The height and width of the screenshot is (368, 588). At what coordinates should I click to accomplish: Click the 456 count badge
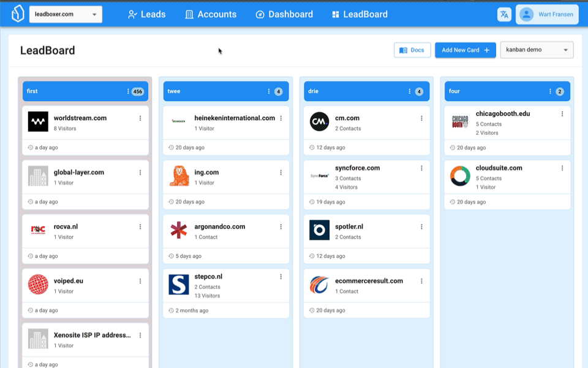[138, 91]
